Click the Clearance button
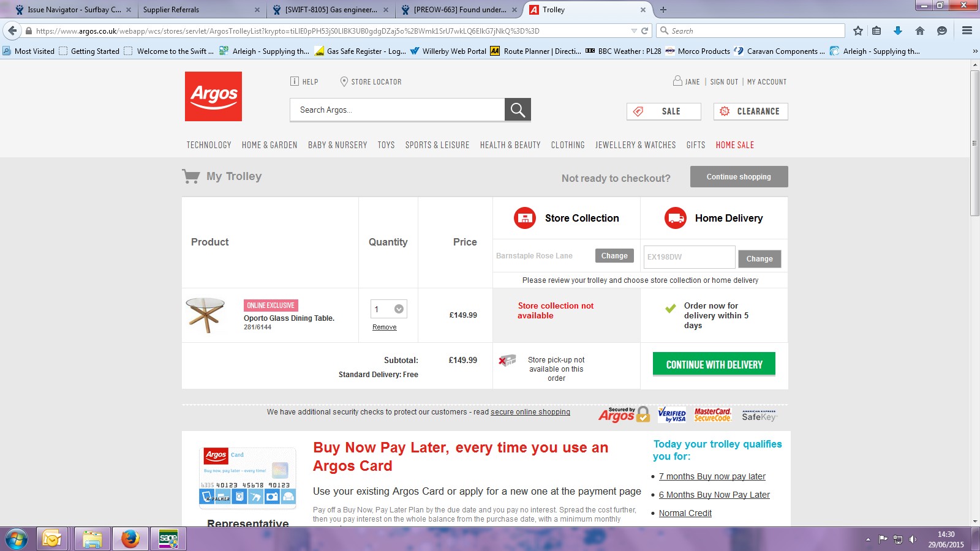This screenshot has height=551, width=980. 751,111
